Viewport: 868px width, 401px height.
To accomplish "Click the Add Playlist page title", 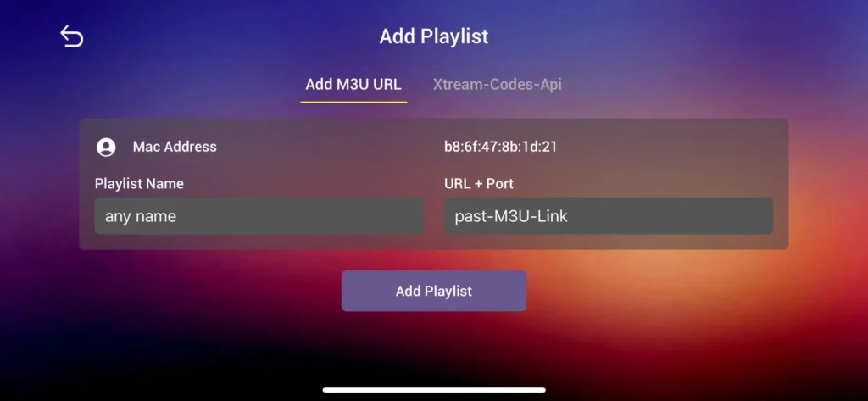I will [433, 36].
